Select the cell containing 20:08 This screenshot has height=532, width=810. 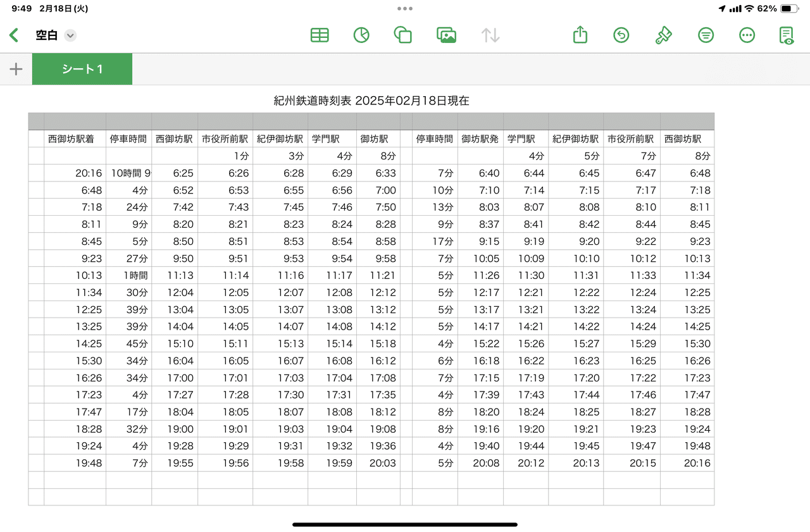(480, 464)
